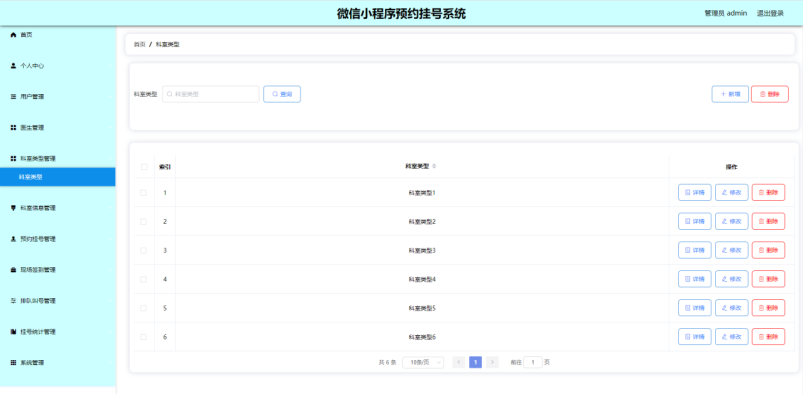Click the list icon beside 用户管理
The width and height of the screenshot is (803, 394).
pyautogui.click(x=13, y=96)
